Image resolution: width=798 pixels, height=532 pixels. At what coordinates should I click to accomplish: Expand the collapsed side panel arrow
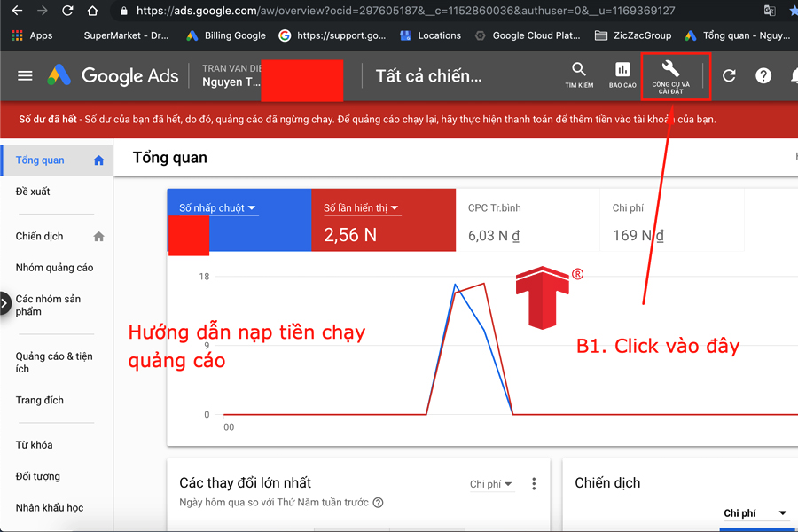[x=4, y=304]
